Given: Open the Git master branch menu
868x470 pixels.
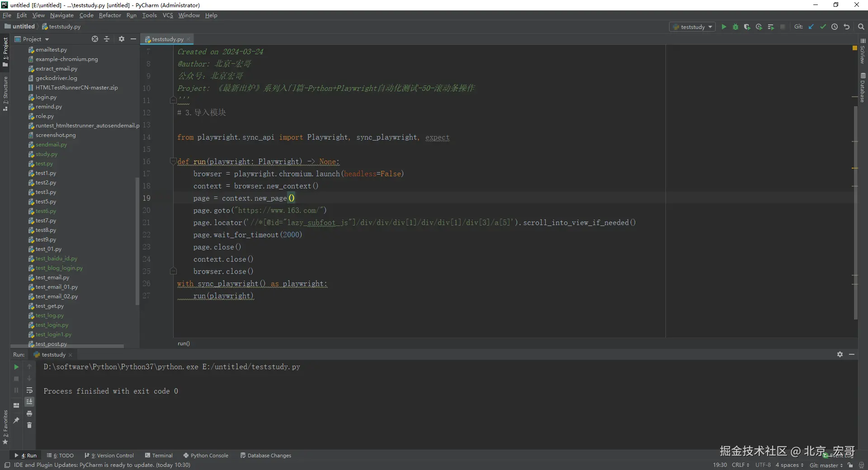Looking at the screenshot, I should pos(826,465).
